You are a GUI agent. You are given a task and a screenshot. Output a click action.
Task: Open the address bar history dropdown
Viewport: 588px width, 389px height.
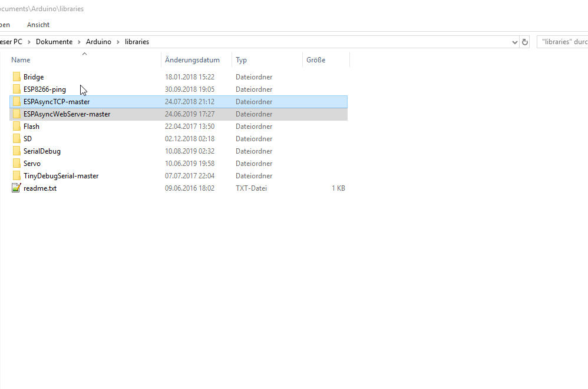(x=515, y=42)
